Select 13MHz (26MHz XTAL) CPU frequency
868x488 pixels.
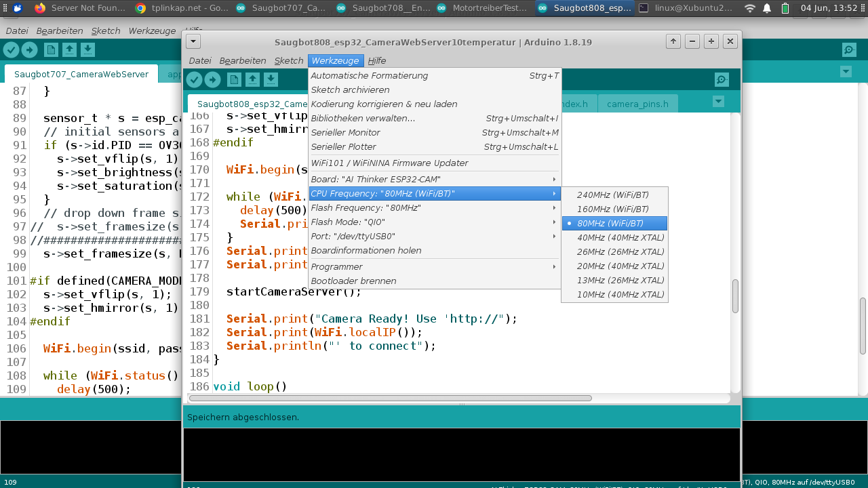click(x=614, y=280)
